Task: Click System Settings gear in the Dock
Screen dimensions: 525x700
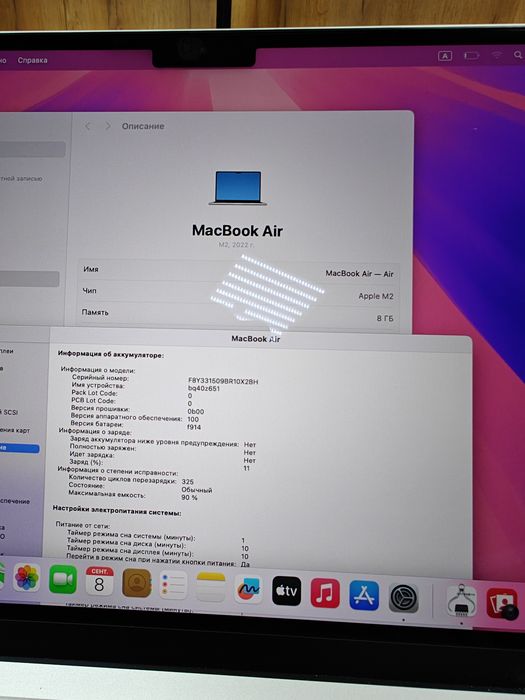Action: [404, 597]
